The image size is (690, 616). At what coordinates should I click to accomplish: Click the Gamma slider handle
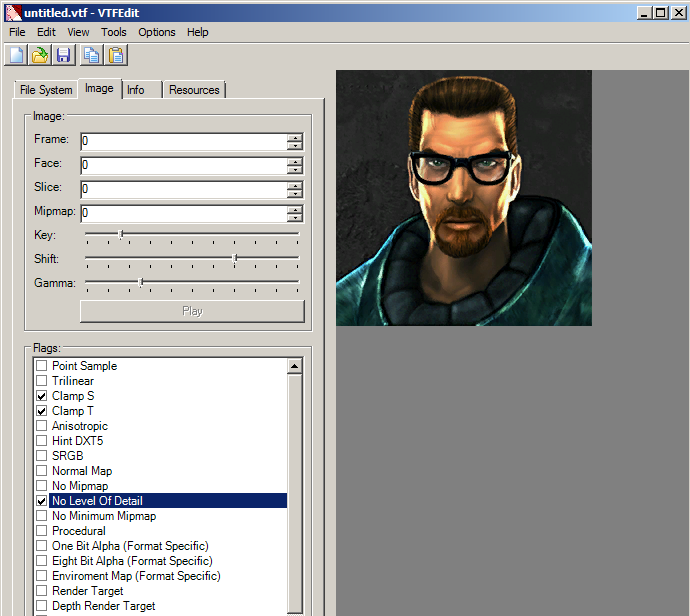tap(141, 282)
